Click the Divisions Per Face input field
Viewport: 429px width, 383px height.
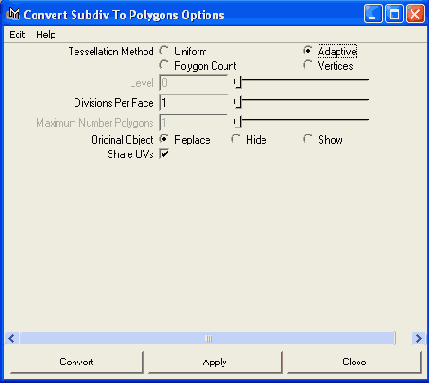[x=194, y=103]
